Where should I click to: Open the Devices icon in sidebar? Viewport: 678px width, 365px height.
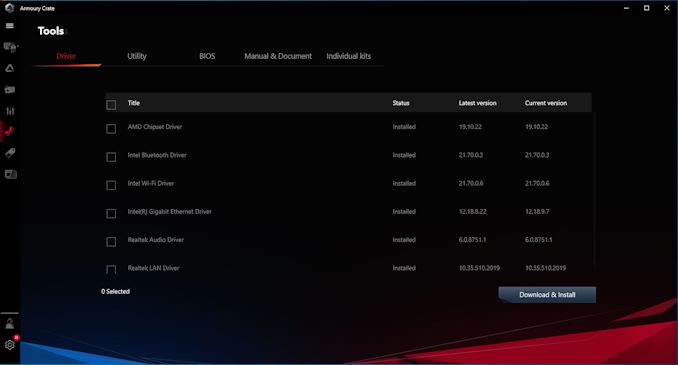[x=10, y=47]
